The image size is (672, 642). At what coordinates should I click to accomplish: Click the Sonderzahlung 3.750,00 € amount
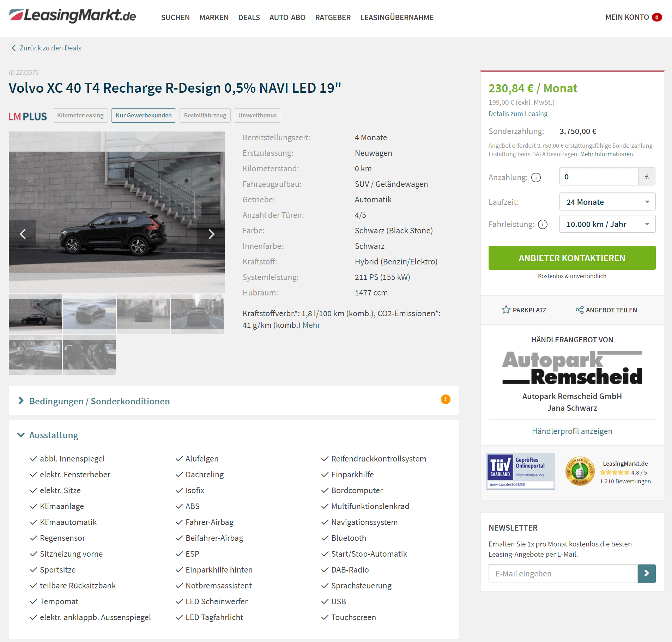tap(578, 131)
